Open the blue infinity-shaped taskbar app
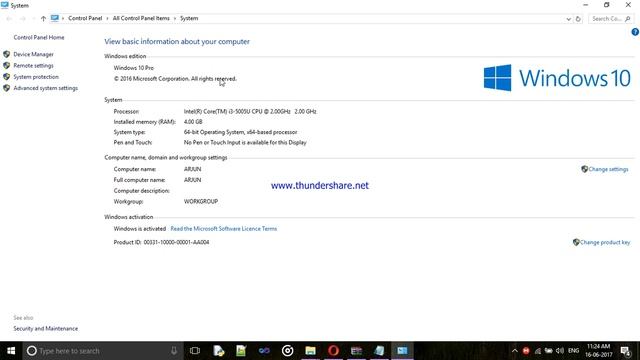This screenshot has height=360, width=640. (264, 351)
